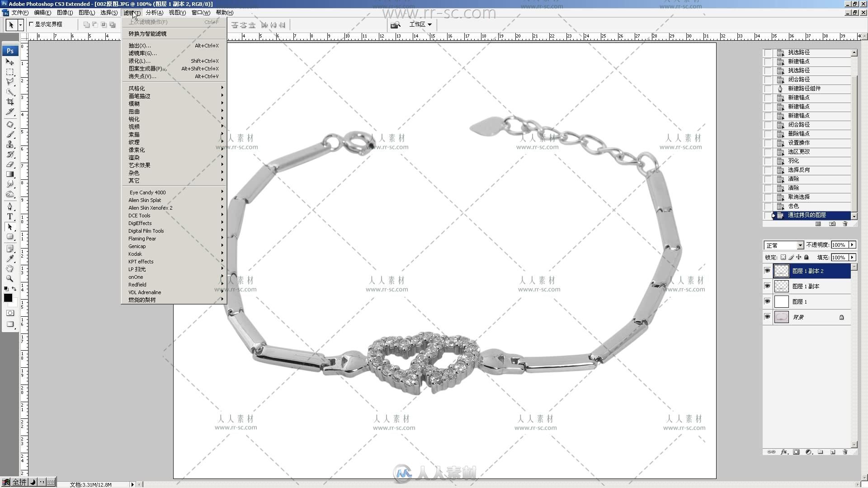Select the Sponge tool
The width and height of the screenshot is (868, 488).
pyautogui.click(x=10, y=194)
